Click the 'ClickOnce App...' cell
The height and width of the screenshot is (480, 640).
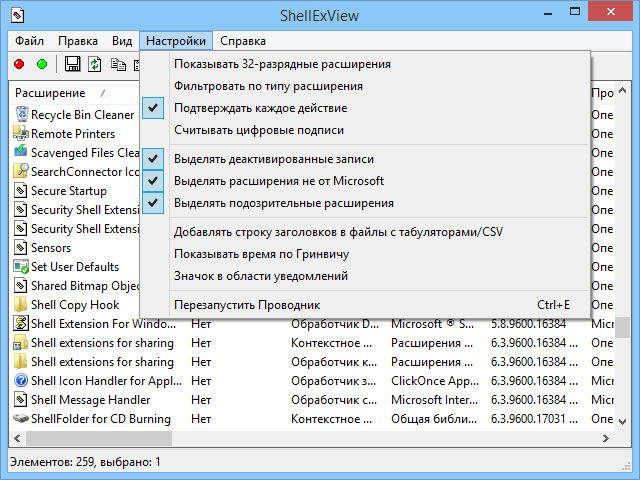point(435,381)
